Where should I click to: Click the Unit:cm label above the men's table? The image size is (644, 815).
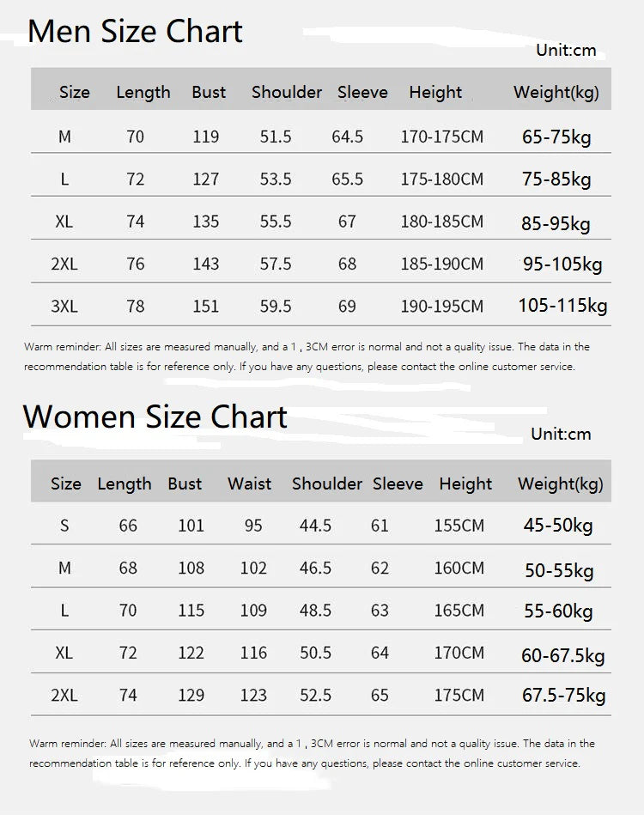pos(566,50)
